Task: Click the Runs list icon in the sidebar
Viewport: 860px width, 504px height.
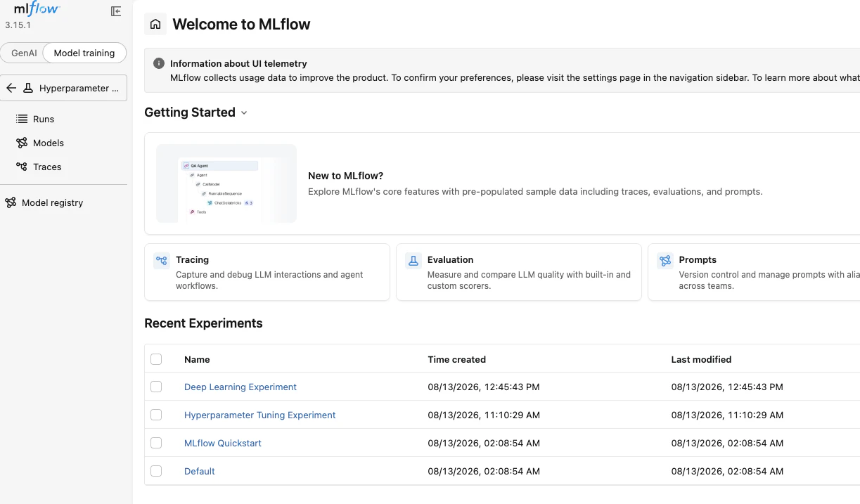Action: (22, 119)
